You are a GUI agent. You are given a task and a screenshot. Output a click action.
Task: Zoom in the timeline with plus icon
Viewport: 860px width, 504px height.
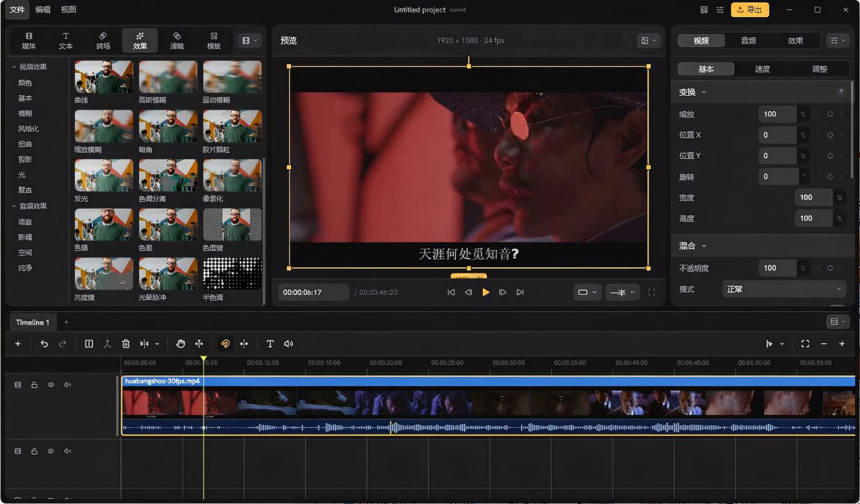(842, 343)
